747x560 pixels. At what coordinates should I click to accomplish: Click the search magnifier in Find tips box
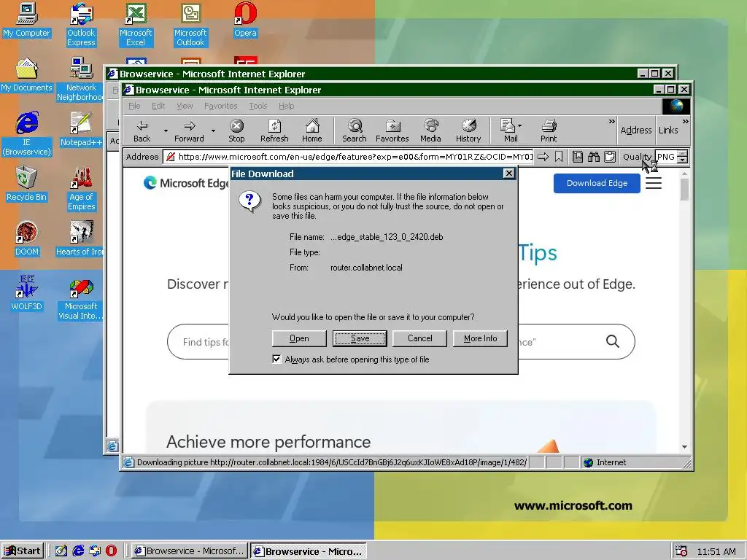(x=613, y=341)
